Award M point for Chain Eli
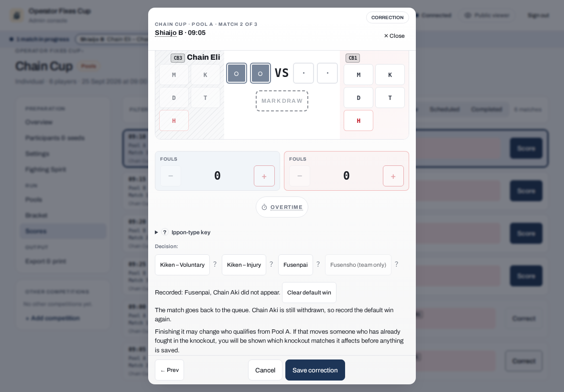 (174, 75)
